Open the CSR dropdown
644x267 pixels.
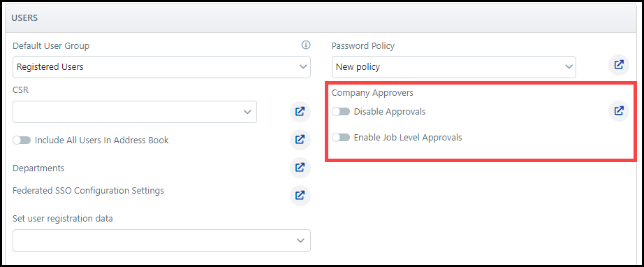click(135, 112)
